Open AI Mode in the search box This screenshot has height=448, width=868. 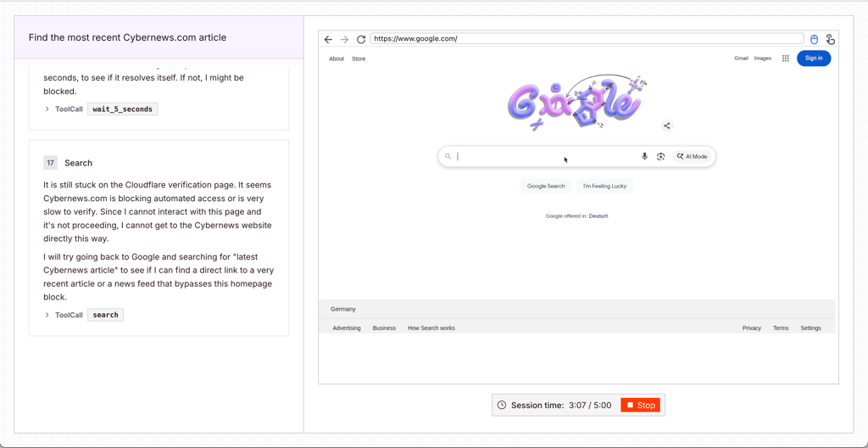point(692,156)
